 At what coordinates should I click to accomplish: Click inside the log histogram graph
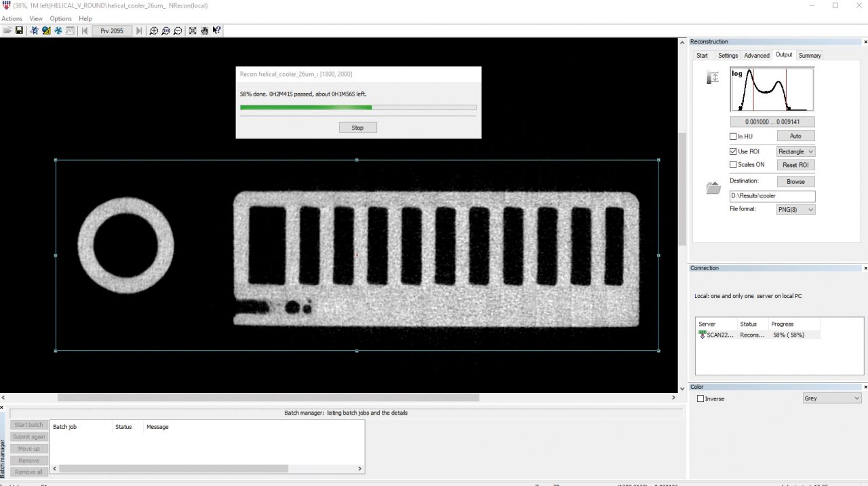click(x=772, y=90)
